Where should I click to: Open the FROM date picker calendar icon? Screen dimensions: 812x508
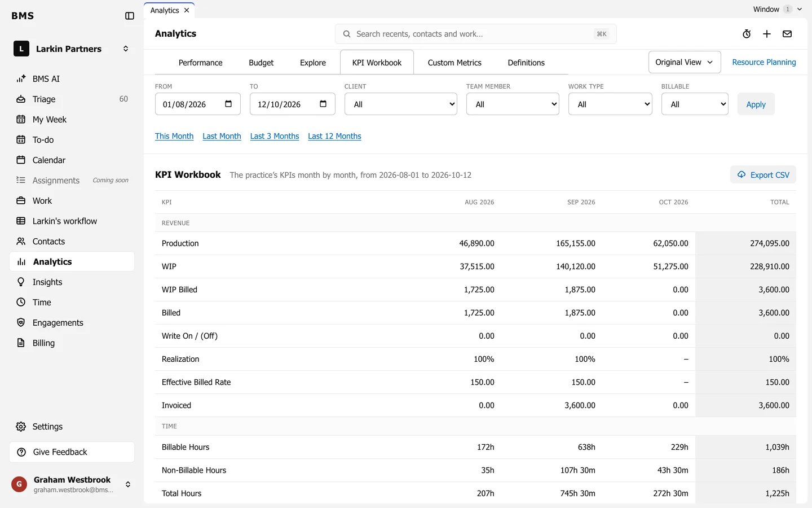(228, 104)
